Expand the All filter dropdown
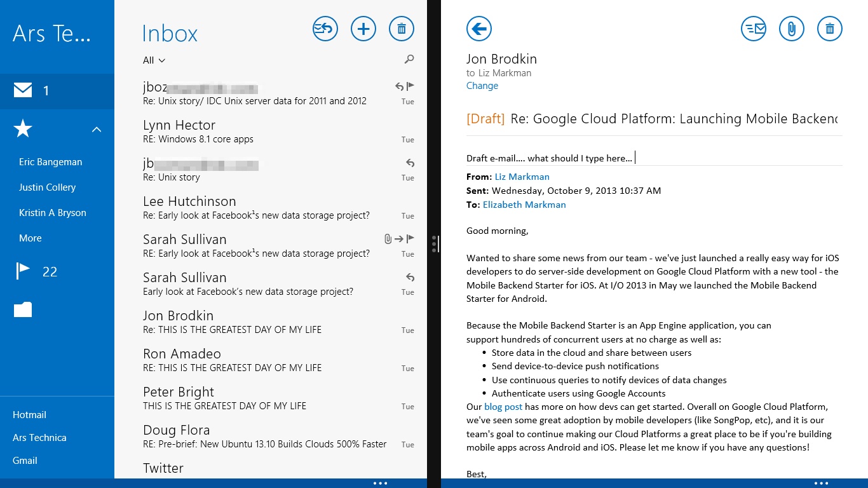 [x=154, y=60]
